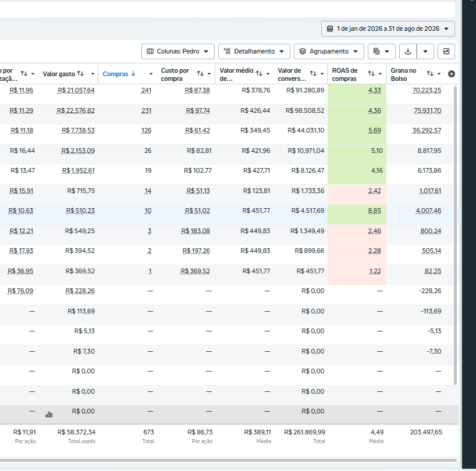This screenshot has width=476, height=471.
Task: Click the chart view icon button
Action: tap(446, 51)
